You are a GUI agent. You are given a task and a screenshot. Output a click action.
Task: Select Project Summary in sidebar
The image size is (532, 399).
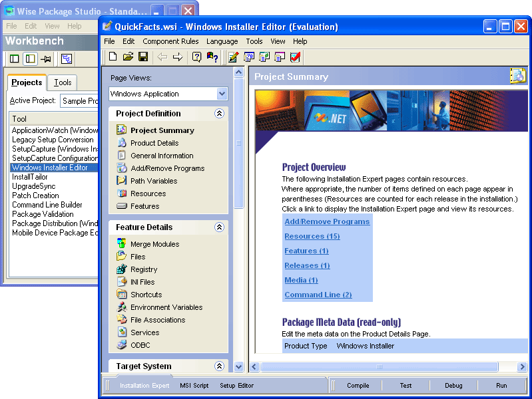162,130
